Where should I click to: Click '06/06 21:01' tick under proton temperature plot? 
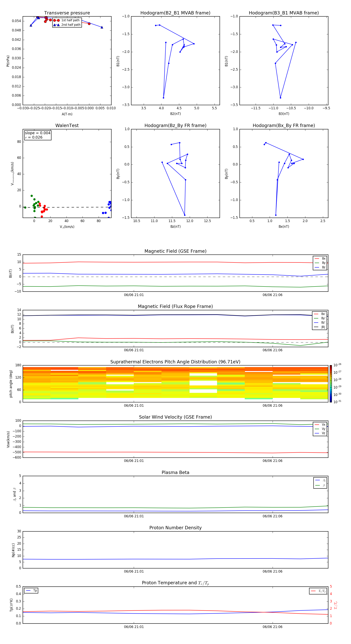click(x=134, y=627)
